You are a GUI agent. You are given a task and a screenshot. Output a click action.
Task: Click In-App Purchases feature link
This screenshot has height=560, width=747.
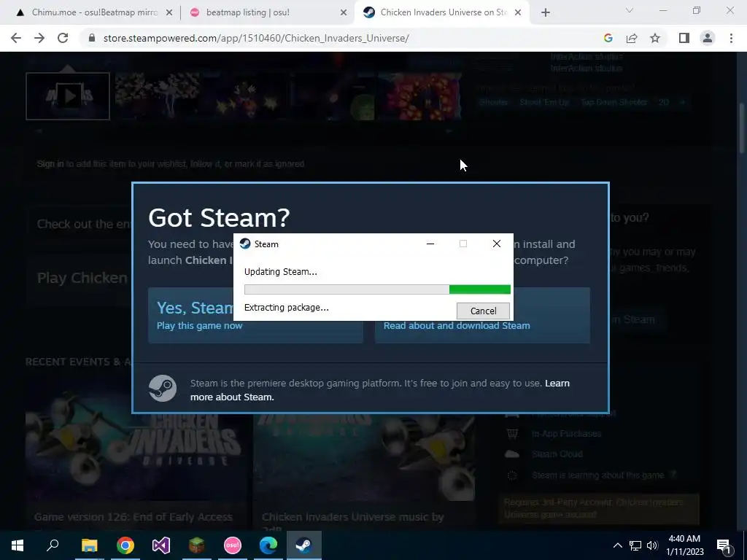pos(566,434)
